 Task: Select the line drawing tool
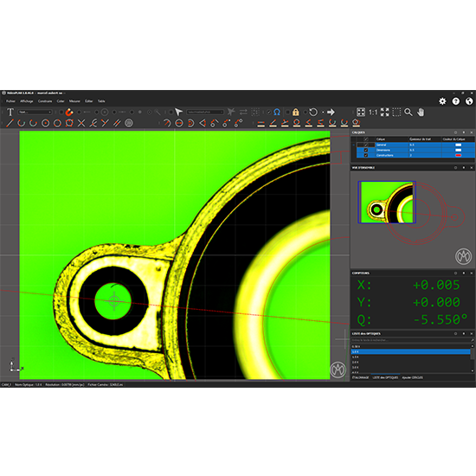tap(10, 123)
